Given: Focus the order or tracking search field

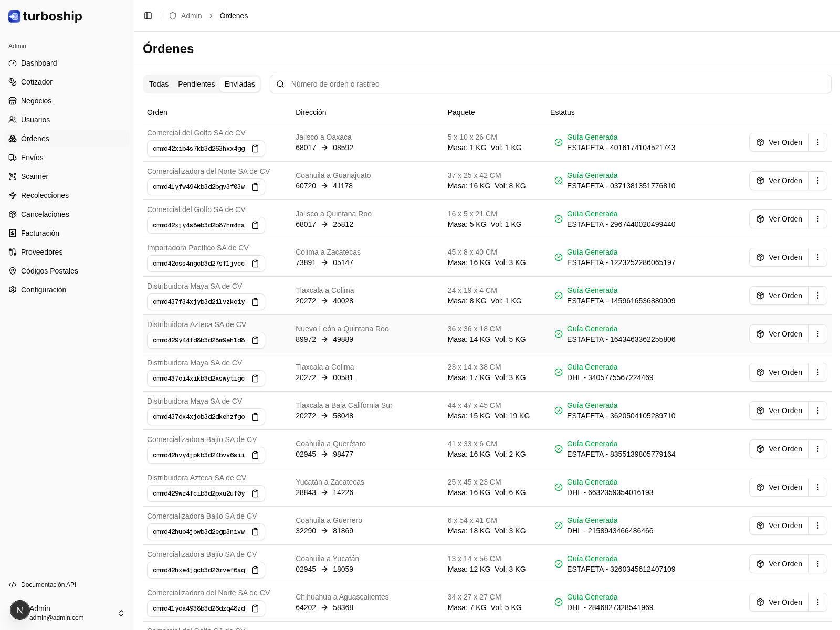Looking at the screenshot, I should pyautogui.click(x=556, y=84).
